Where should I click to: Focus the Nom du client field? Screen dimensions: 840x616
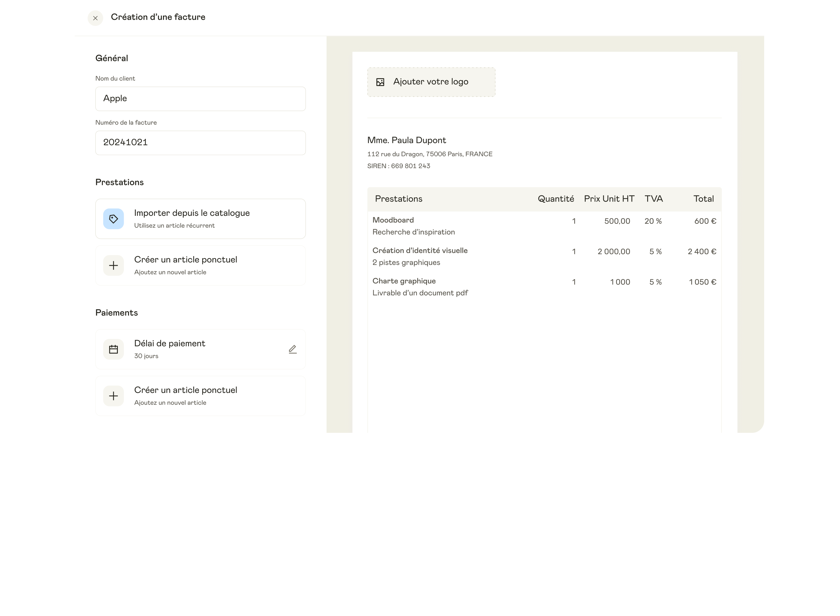coord(200,99)
